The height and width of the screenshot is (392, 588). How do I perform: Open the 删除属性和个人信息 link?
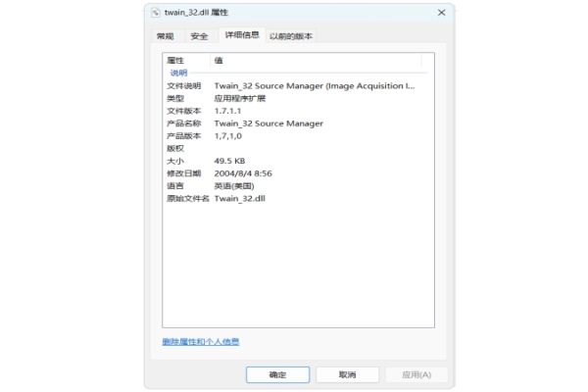[x=201, y=342]
